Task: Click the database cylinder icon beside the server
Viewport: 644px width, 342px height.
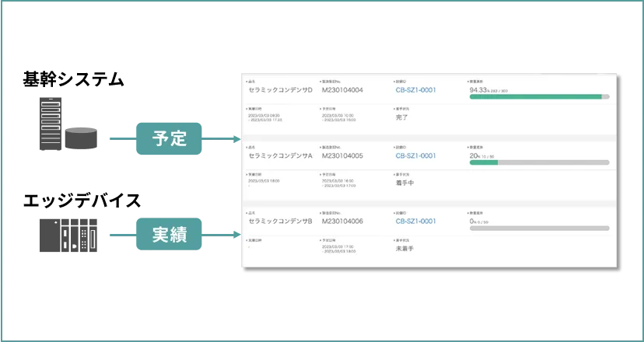Action: 82,138
